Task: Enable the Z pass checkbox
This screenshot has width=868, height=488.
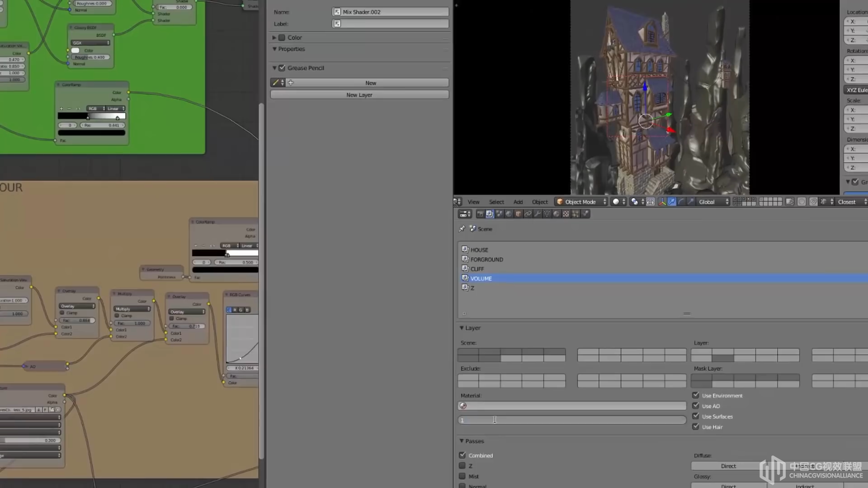Action: 462,465
